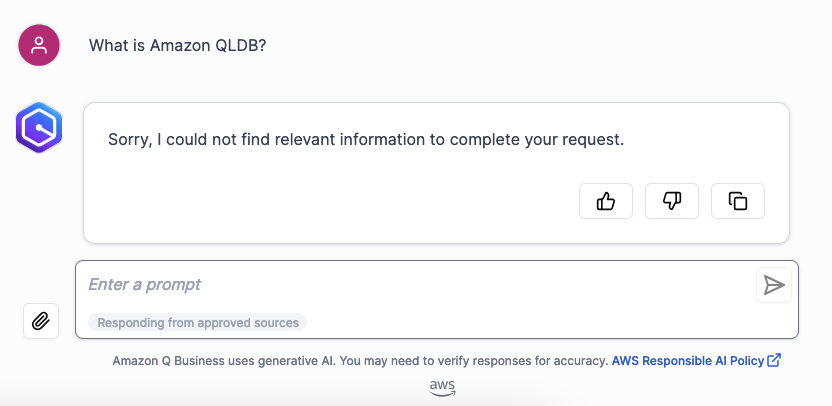This screenshot has width=832, height=406.
Task: Click the pink user avatar icon
Action: pos(39,45)
